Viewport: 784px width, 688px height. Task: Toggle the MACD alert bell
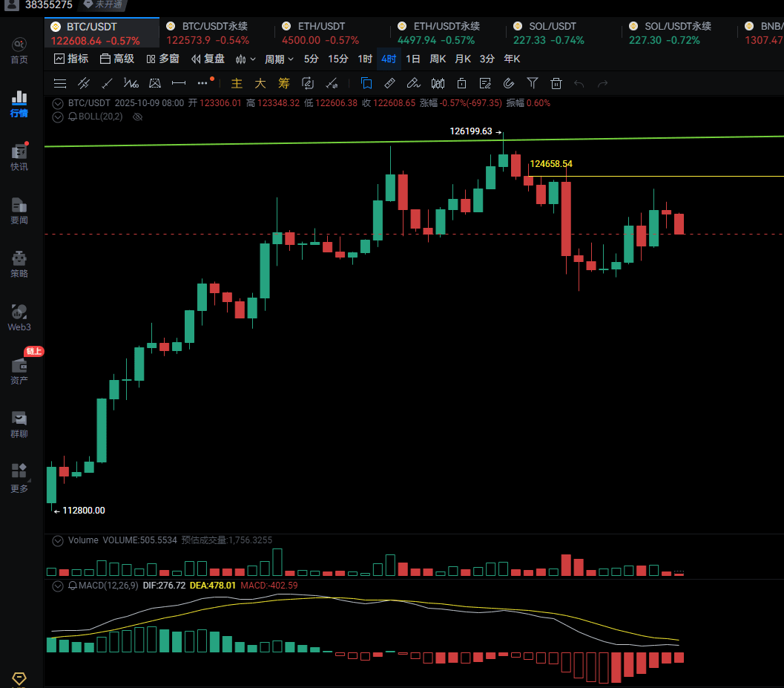(73, 586)
